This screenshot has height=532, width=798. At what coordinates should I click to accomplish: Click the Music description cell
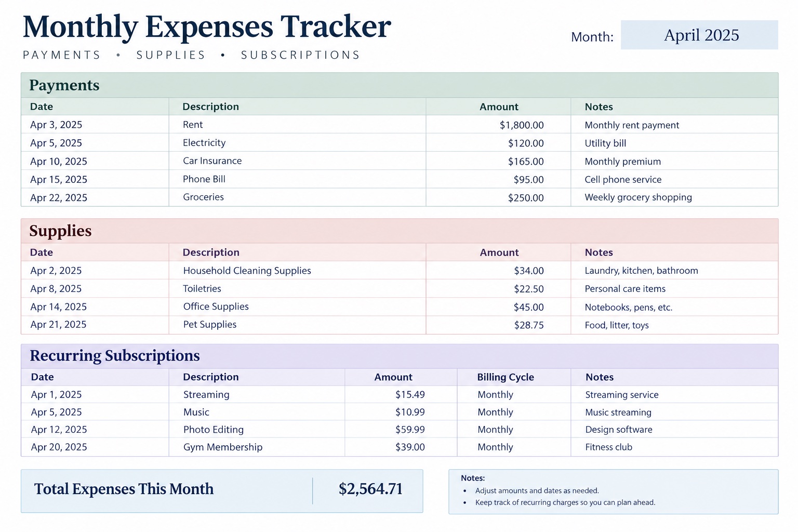pyautogui.click(x=257, y=412)
